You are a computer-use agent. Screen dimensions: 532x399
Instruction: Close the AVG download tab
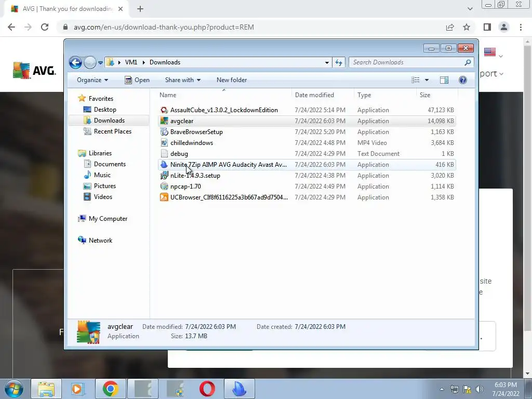point(121,9)
